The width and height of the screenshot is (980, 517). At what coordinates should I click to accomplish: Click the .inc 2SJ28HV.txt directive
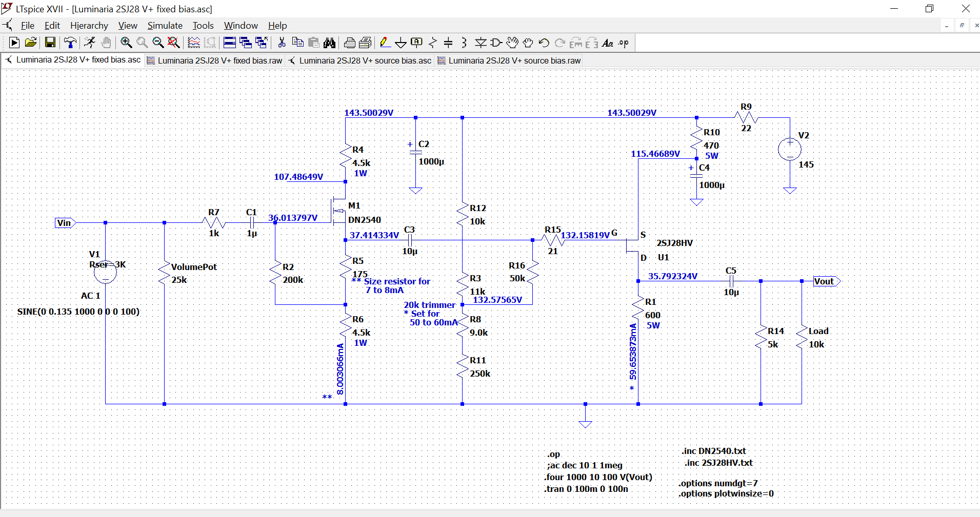718,463
